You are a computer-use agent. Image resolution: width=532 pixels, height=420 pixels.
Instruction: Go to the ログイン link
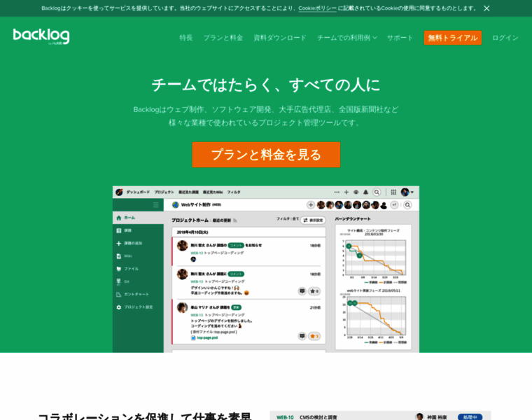(x=505, y=38)
